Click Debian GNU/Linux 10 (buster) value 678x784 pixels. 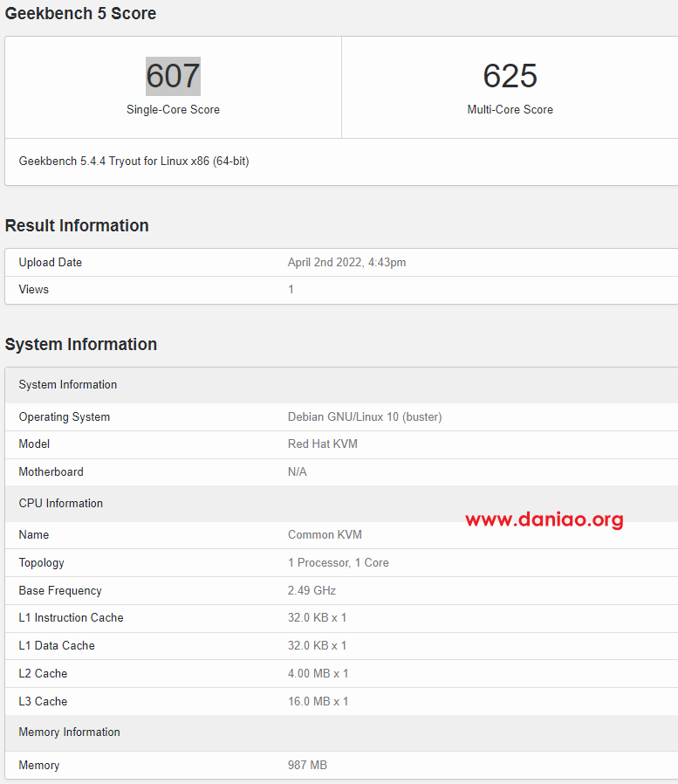365,417
